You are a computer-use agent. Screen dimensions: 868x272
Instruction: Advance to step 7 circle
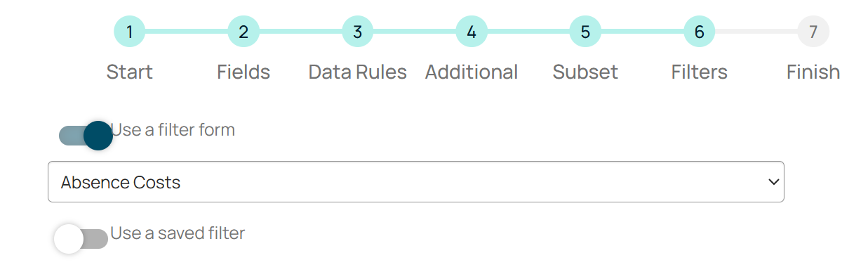tap(813, 32)
